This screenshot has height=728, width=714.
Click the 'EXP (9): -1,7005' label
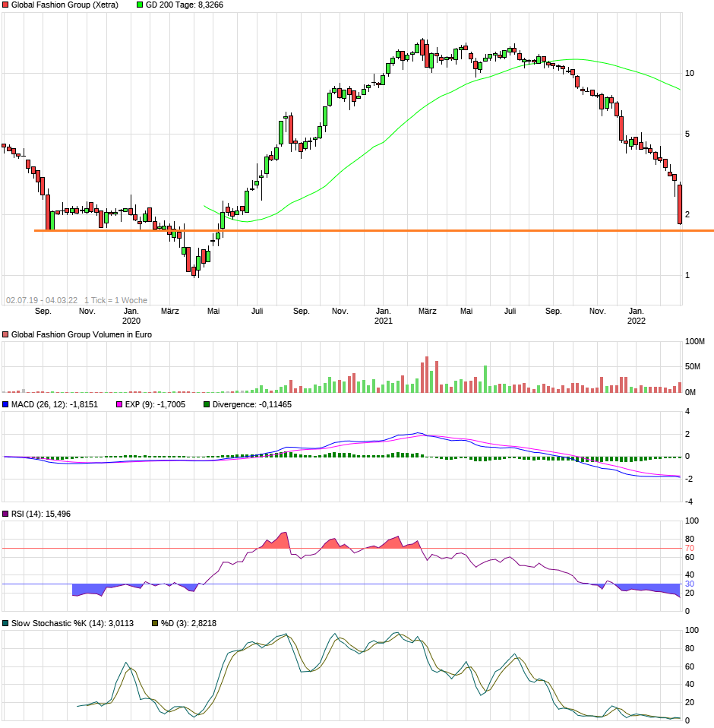[x=155, y=405]
